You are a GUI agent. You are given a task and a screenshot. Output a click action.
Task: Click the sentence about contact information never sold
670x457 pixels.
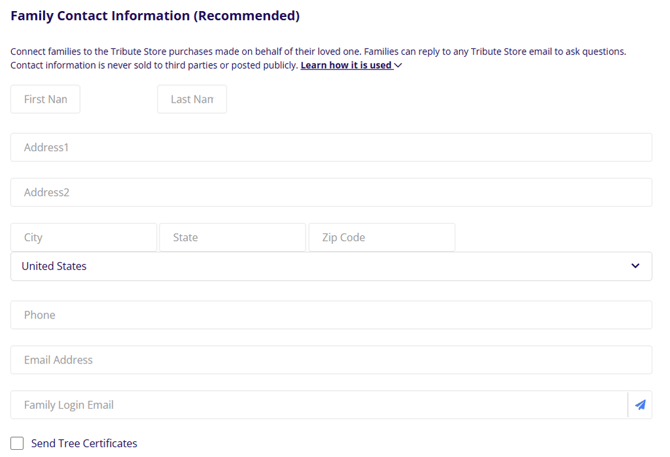[x=154, y=66]
